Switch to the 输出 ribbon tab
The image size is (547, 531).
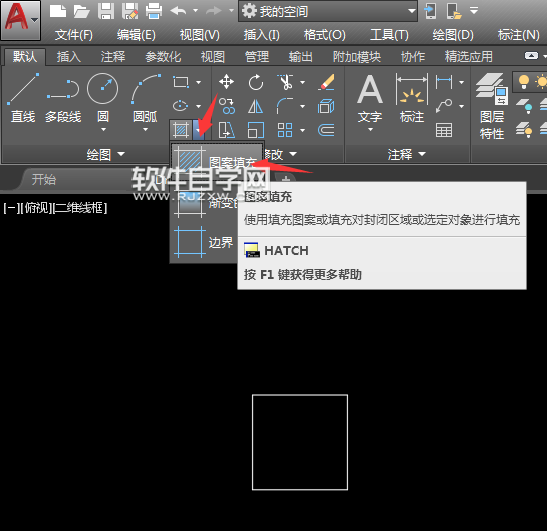point(300,57)
